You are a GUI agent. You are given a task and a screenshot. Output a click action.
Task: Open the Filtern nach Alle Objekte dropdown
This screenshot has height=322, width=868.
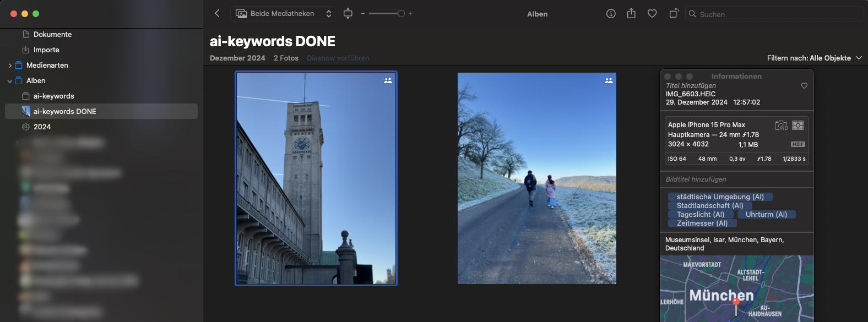[814, 58]
